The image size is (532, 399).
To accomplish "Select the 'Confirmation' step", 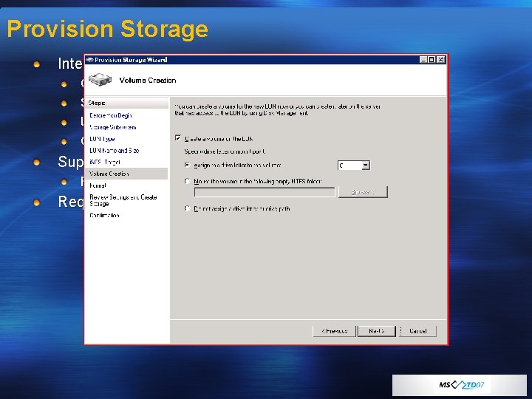I will (104, 216).
